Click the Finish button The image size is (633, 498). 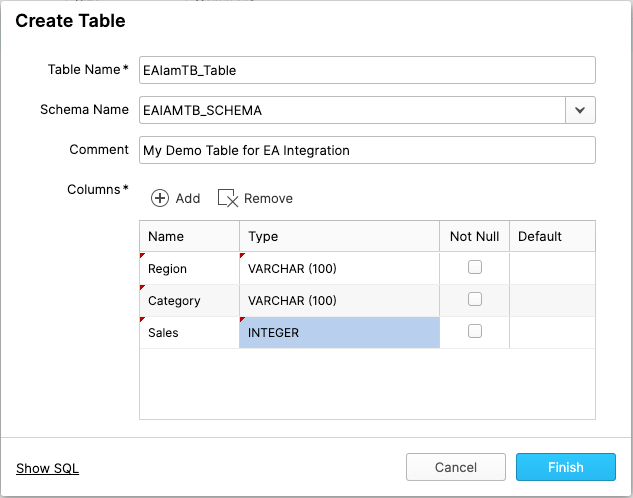point(566,467)
